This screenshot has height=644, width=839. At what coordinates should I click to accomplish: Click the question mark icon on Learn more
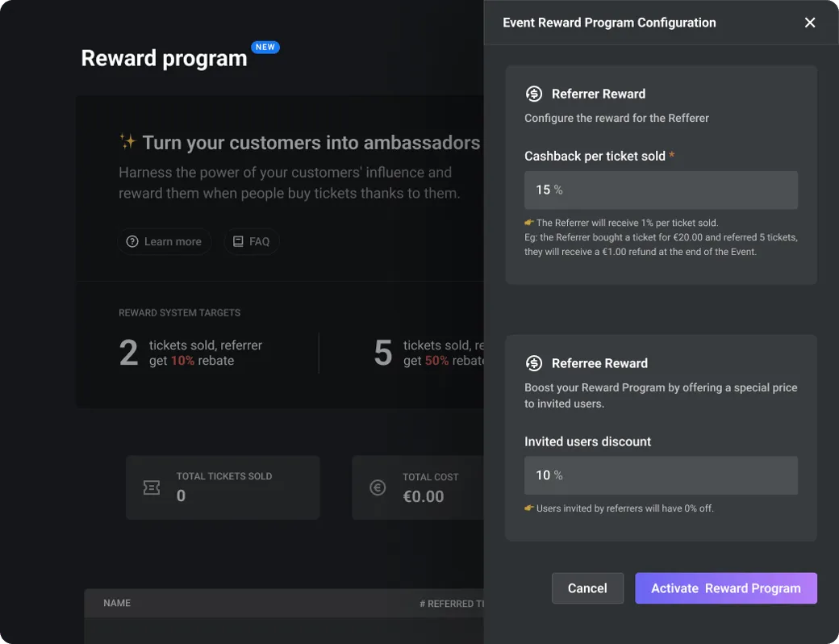click(x=131, y=240)
